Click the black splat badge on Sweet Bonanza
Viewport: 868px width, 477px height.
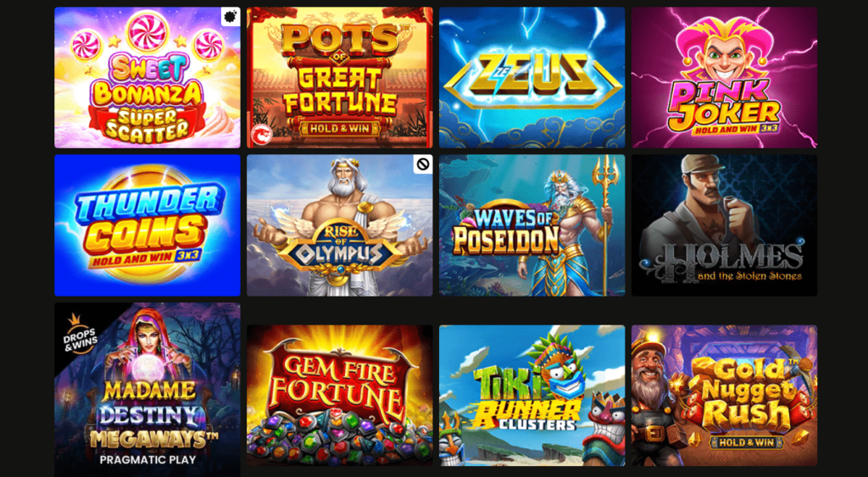point(231,16)
